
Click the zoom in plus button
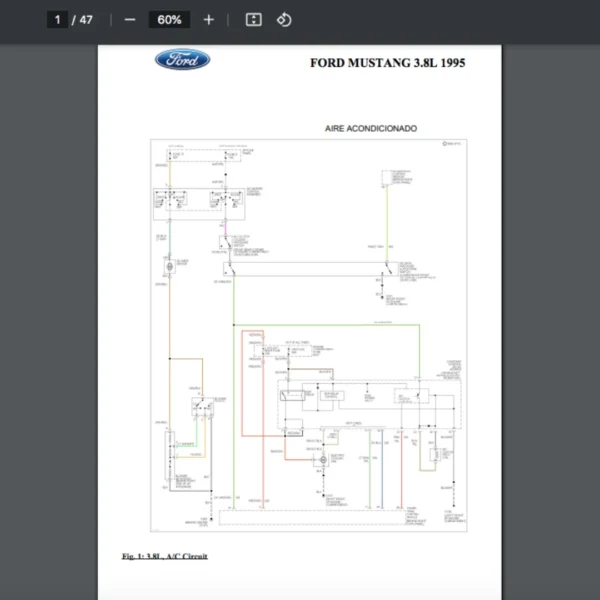pos(208,20)
